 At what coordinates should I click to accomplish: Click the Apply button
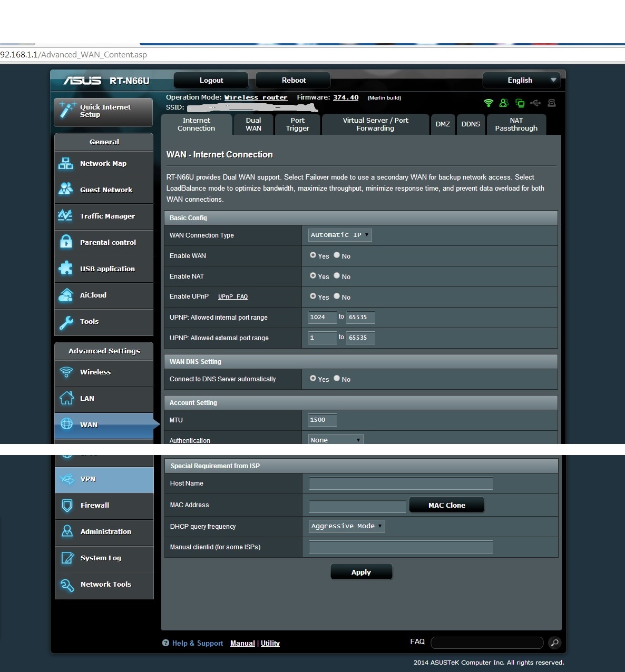pyautogui.click(x=361, y=572)
